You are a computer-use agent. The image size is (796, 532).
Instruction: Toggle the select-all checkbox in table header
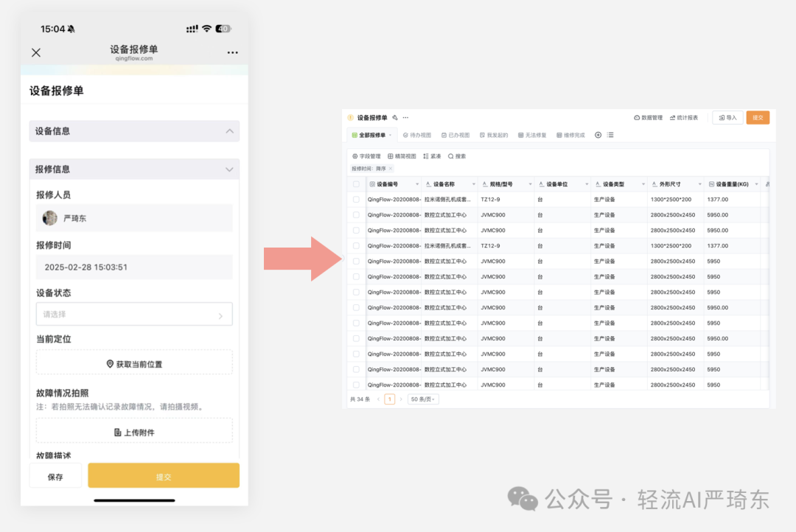(x=356, y=184)
